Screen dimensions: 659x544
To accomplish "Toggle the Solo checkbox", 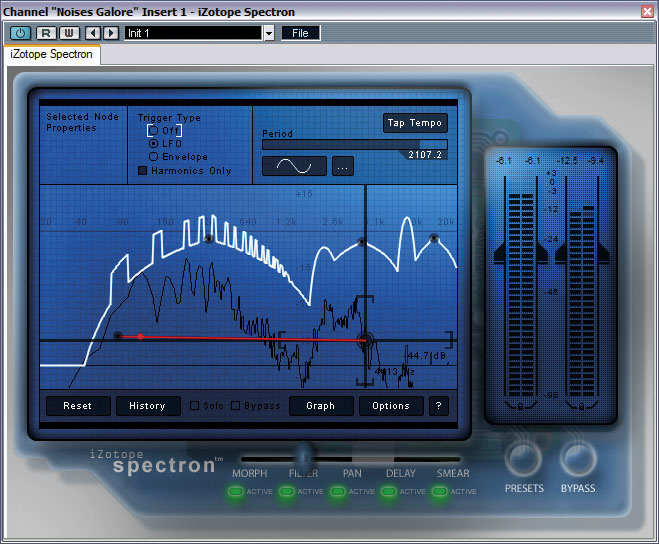I will click(194, 406).
